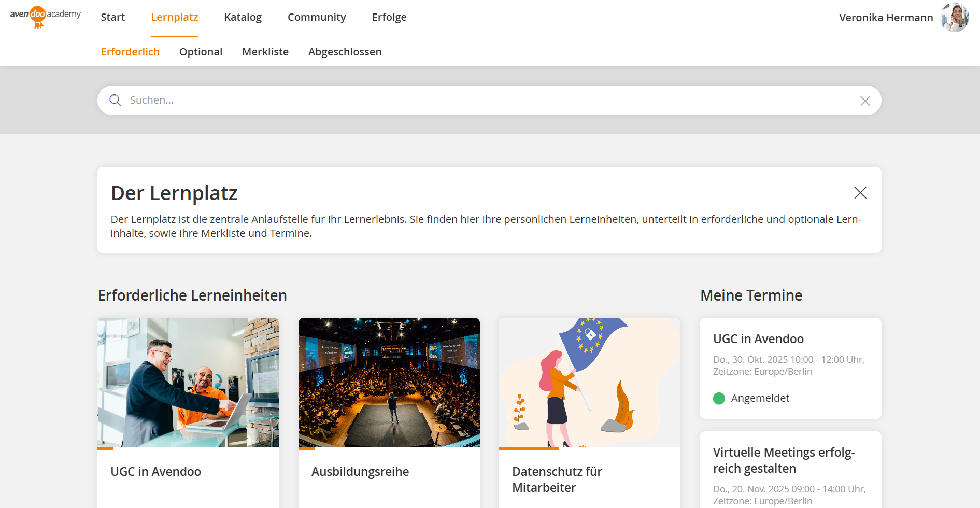Screen dimensions: 980x508
Task: Select the Erforderlich tab
Action: pos(130,52)
